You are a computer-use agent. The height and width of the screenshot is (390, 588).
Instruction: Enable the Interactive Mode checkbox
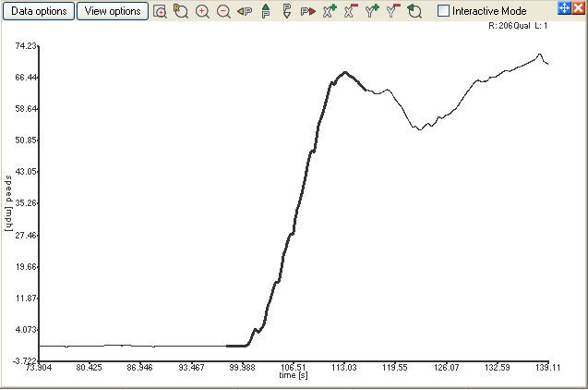[x=444, y=11]
